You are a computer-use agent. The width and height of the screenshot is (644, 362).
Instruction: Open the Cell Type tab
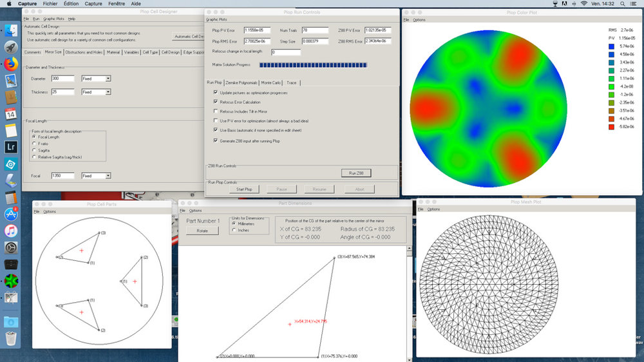(150, 52)
